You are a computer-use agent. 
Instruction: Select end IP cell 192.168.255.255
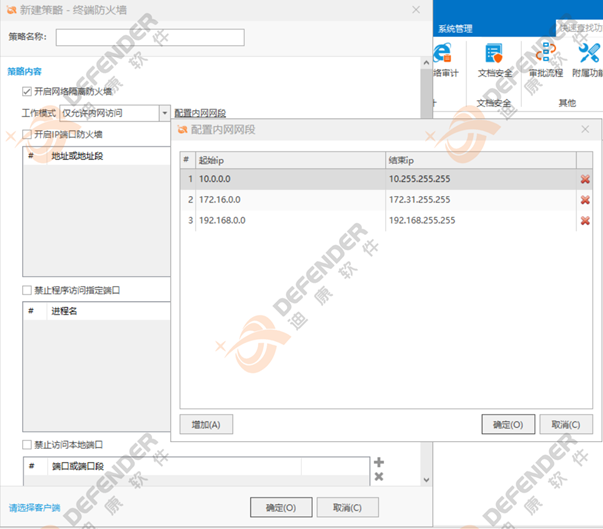481,221
